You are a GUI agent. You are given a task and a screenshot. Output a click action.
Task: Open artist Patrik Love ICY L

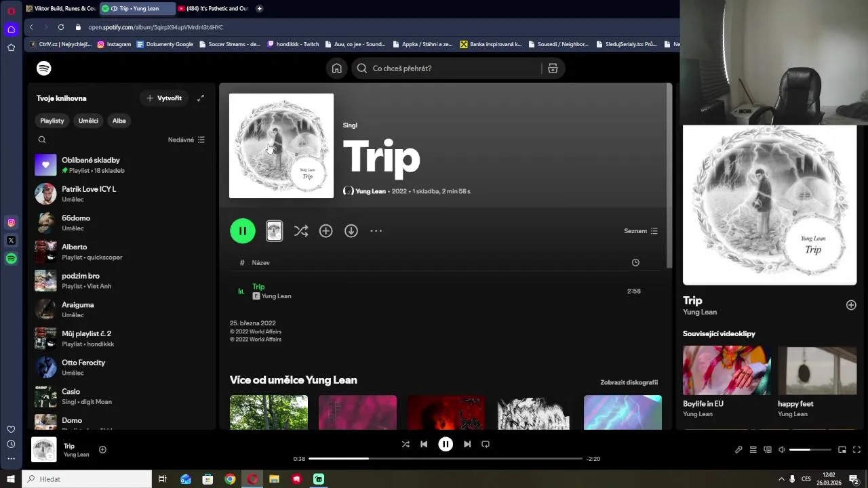(121, 194)
